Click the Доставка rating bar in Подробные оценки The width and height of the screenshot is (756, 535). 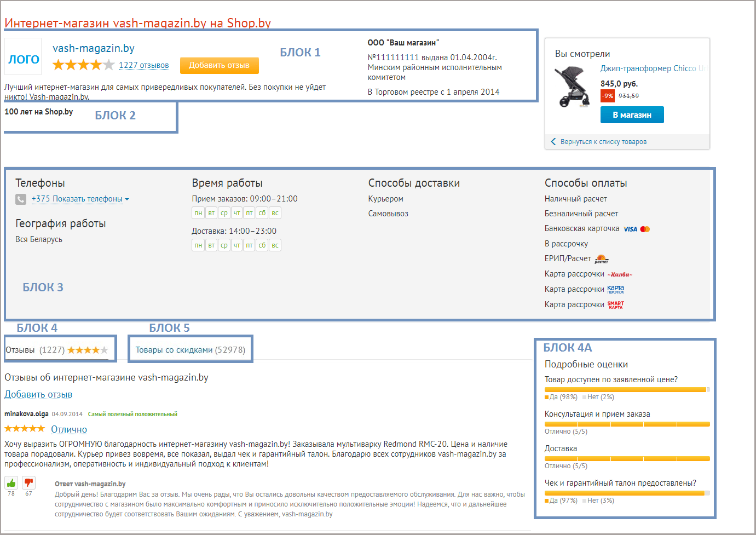point(627,459)
